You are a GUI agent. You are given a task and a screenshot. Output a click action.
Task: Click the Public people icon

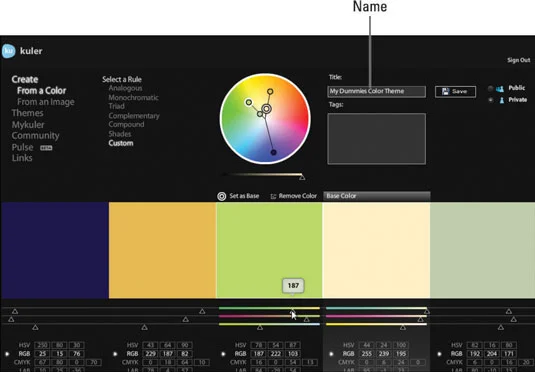tap(500, 89)
